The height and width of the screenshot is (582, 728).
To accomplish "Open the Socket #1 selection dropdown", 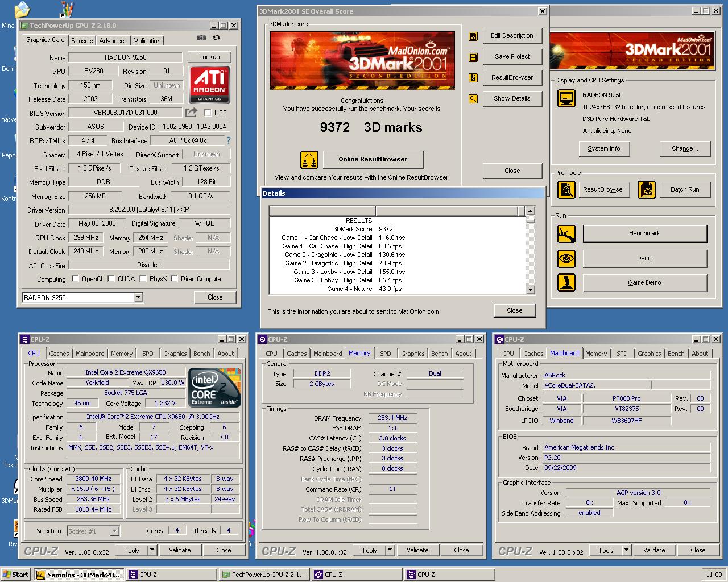I will [x=115, y=531].
